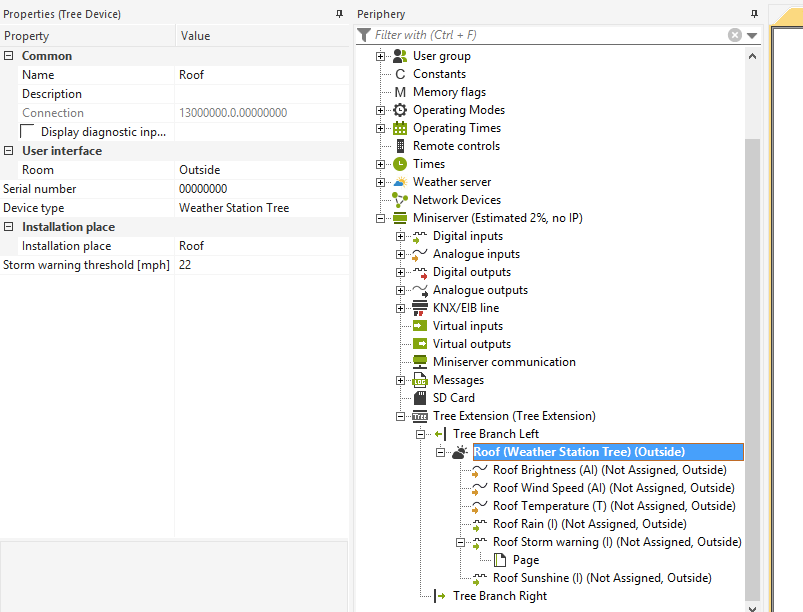Image resolution: width=803 pixels, height=612 pixels.
Task: Edit the Storm warning threshold value 22
Action: pos(262,265)
